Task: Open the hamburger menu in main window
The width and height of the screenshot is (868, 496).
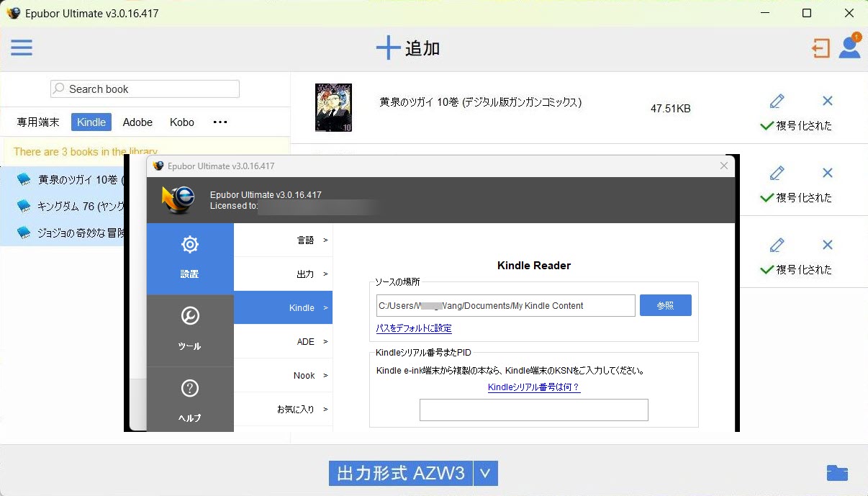Action: click(x=22, y=48)
